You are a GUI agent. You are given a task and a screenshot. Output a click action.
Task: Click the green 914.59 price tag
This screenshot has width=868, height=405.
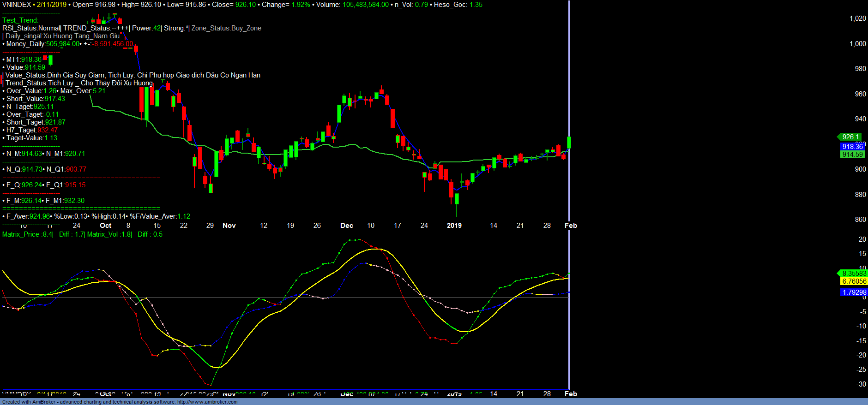coord(852,155)
